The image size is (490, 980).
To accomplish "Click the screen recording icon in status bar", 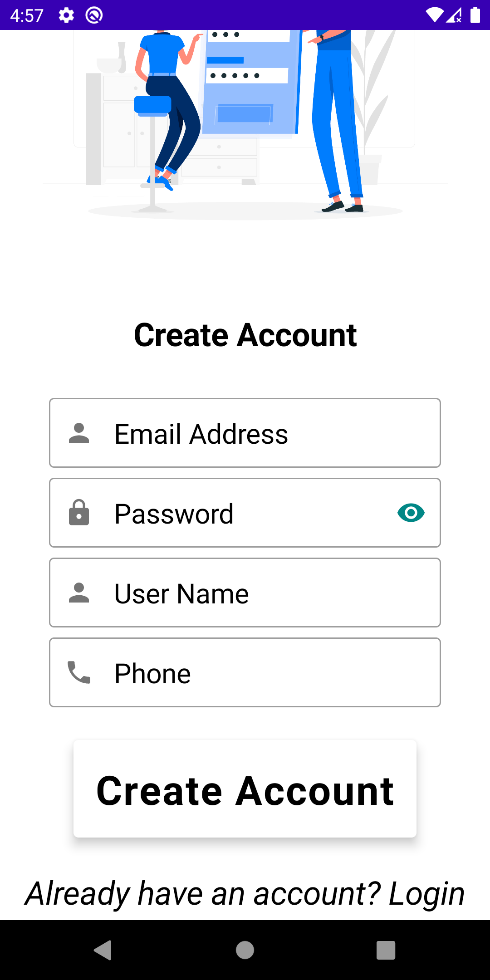I will pyautogui.click(x=94, y=15).
